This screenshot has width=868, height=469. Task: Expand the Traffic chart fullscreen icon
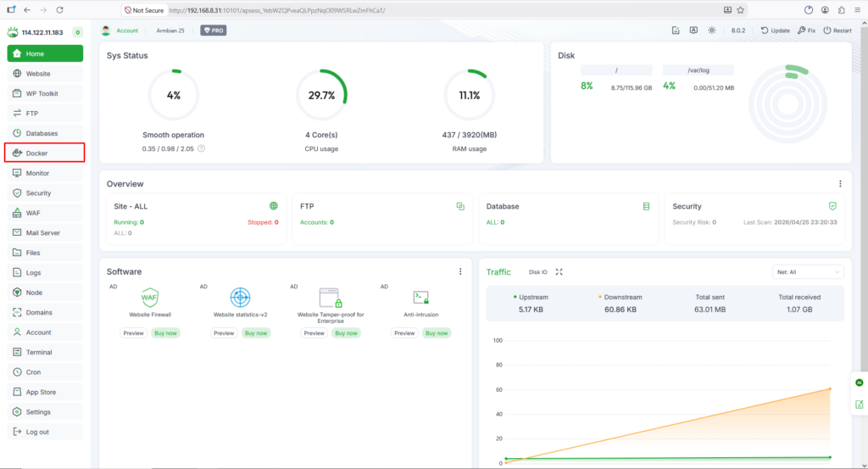click(559, 272)
